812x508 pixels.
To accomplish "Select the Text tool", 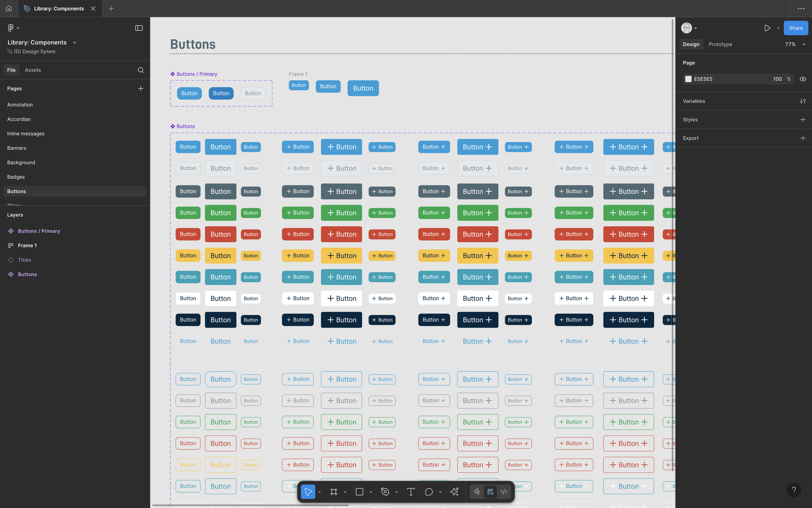I will (x=411, y=491).
